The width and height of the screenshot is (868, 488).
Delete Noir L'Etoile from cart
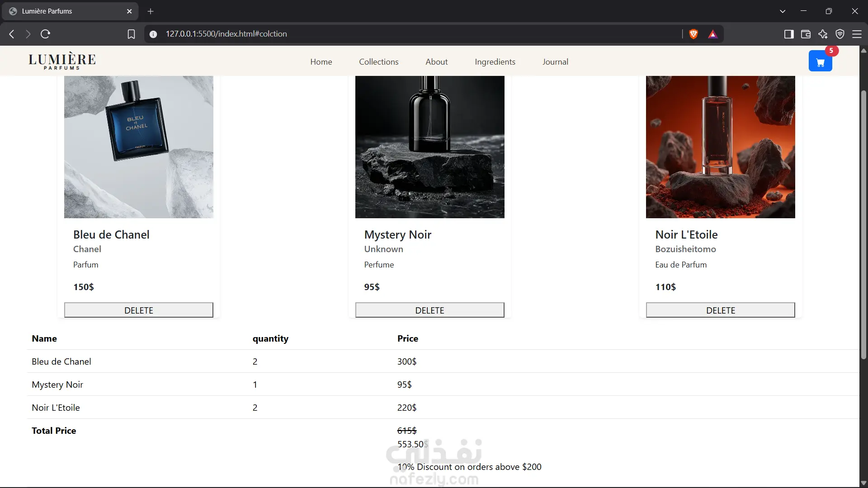(x=721, y=310)
